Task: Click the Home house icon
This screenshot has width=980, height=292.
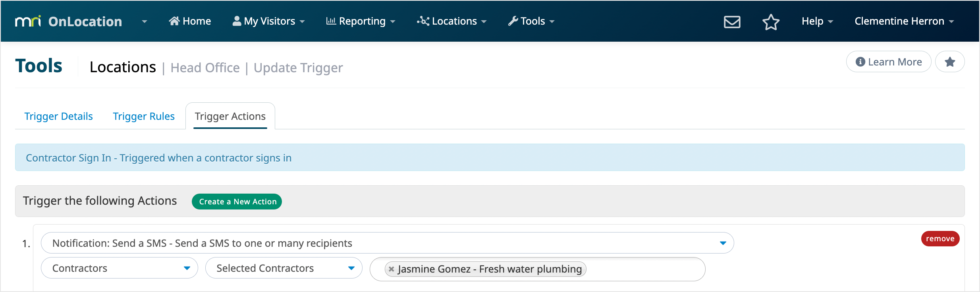Action: click(174, 21)
